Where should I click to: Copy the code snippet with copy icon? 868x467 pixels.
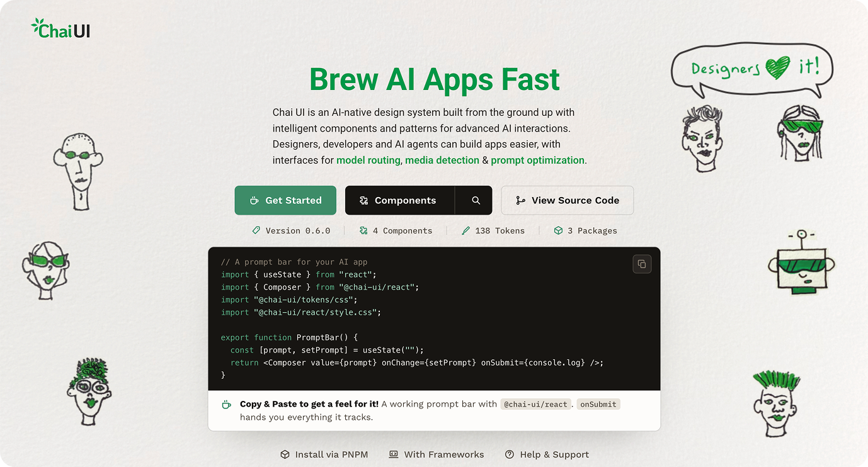(x=642, y=264)
